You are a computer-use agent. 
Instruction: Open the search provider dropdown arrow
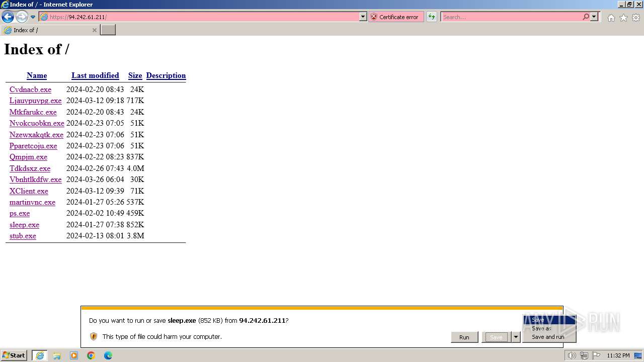[x=594, y=17]
